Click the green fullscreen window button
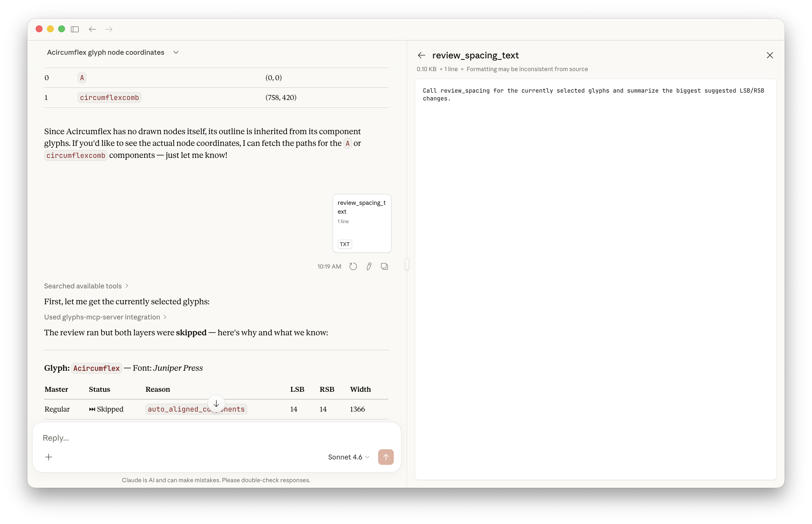This screenshot has height=524, width=812. click(x=62, y=29)
